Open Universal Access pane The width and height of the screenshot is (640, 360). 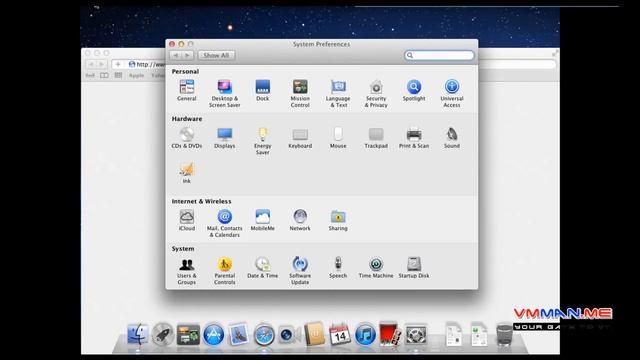coord(452,93)
